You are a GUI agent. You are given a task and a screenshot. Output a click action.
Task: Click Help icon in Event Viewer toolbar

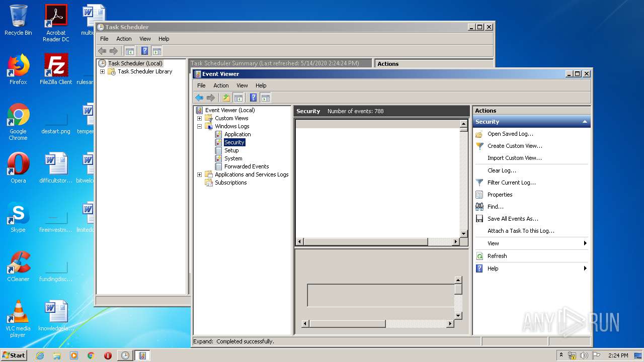click(254, 98)
